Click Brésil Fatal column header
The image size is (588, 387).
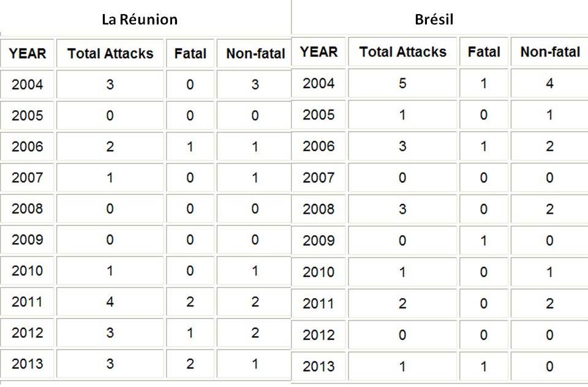(483, 52)
